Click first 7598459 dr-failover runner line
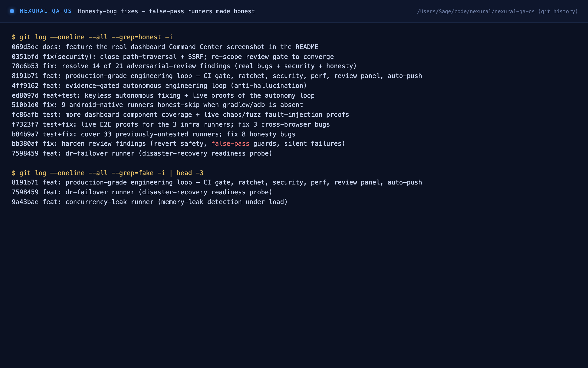588x368 pixels. tap(142, 153)
